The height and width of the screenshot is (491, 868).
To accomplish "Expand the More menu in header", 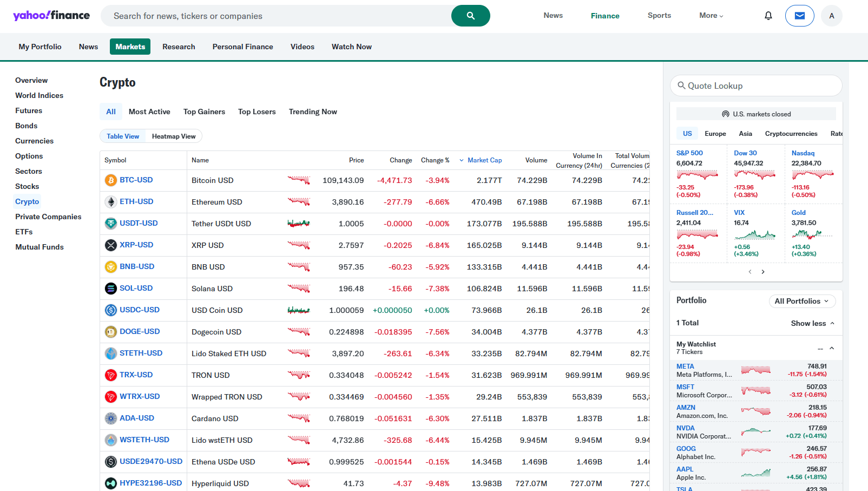I will coord(711,16).
